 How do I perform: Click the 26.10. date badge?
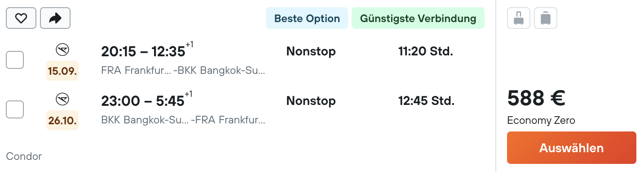click(x=62, y=120)
